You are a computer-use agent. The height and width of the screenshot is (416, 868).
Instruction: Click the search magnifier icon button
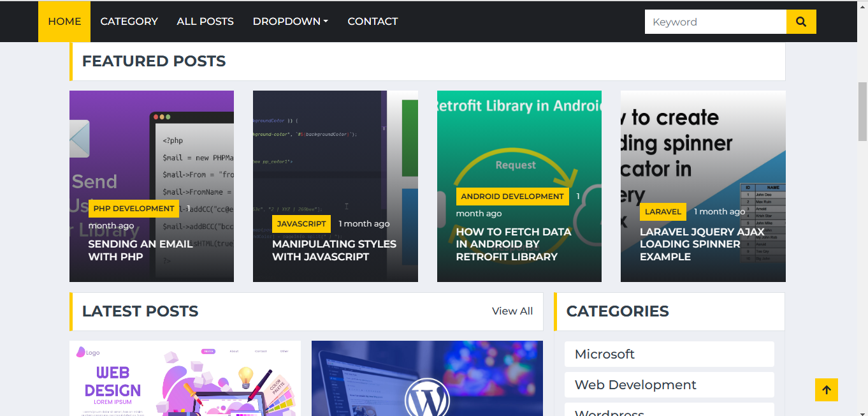801,22
